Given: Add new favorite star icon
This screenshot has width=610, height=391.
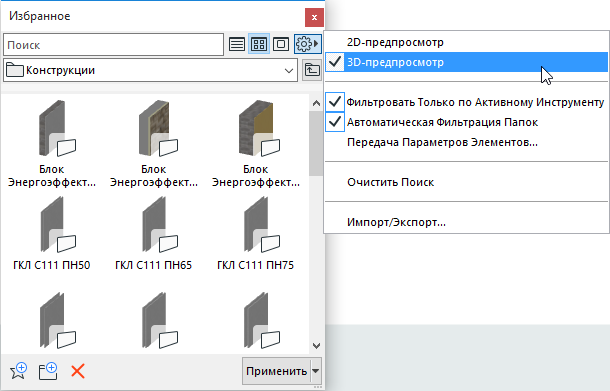Looking at the screenshot, I should pos(19,371).
